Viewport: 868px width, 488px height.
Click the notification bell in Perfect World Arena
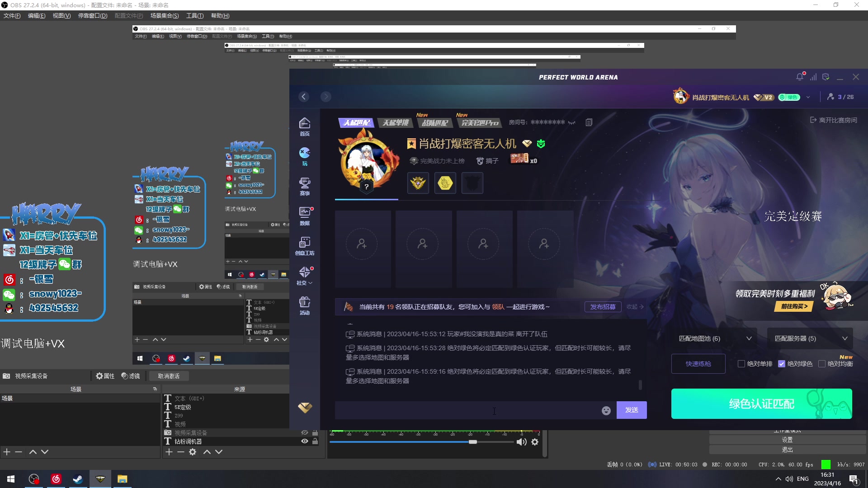pos(800,77)
